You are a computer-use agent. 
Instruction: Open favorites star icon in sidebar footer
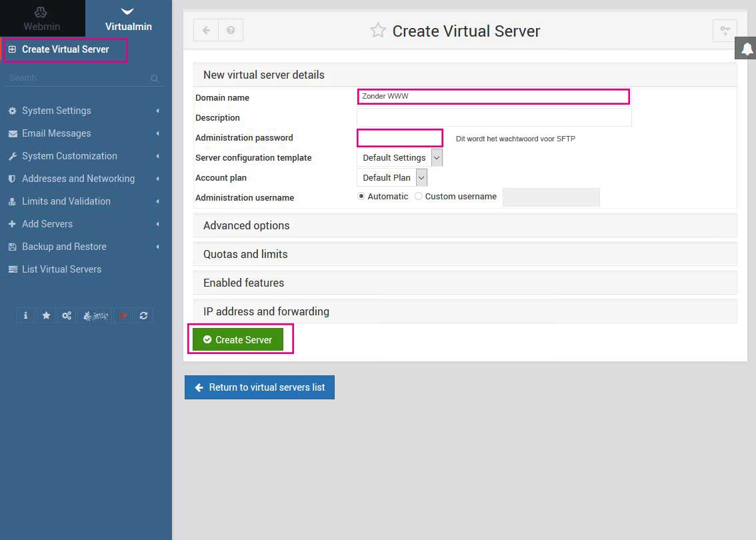46,315
